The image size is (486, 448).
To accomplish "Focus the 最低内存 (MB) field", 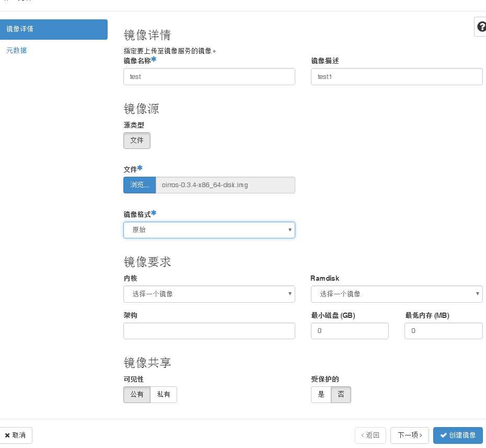I will [444, 331].
